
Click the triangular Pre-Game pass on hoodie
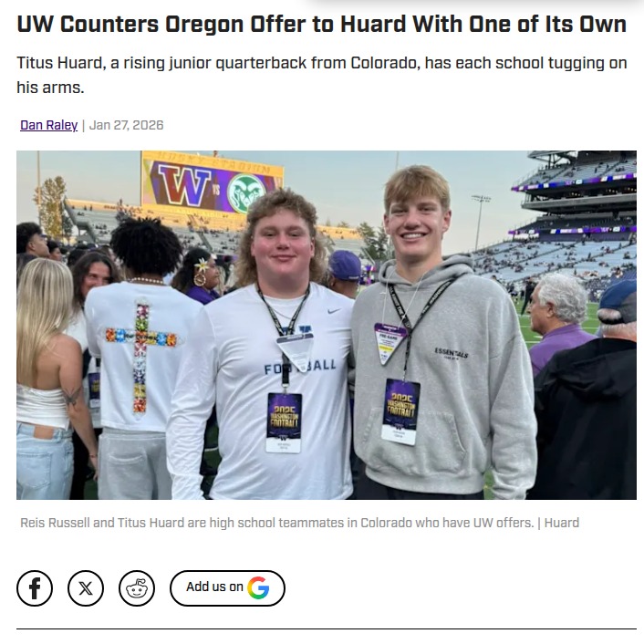[x=388, y=343]
